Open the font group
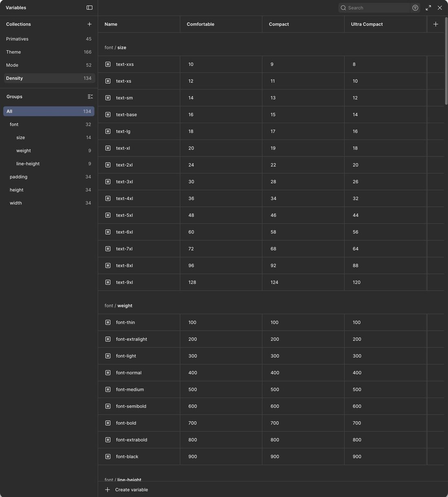The image size is (448, 497). (x=49, y=124)
